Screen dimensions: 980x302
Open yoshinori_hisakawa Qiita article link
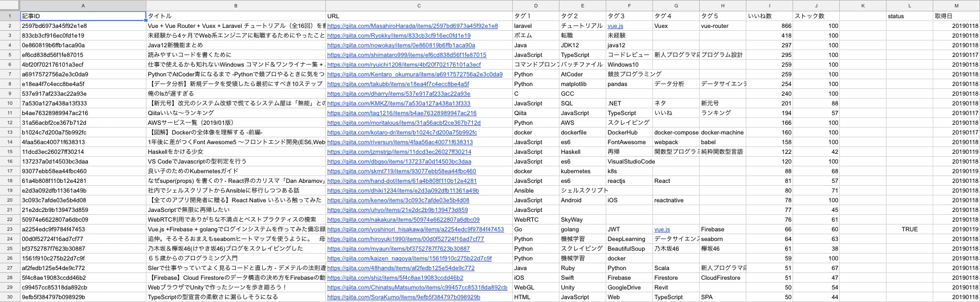coord(415,229)
